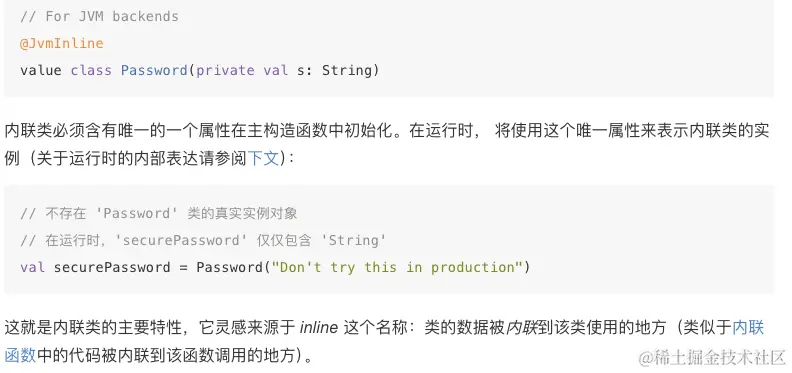Click the paragraph beginning "这就是内联类的主要特性"
This screenshot has width=792, height=373.
click(x=384, y=342)
